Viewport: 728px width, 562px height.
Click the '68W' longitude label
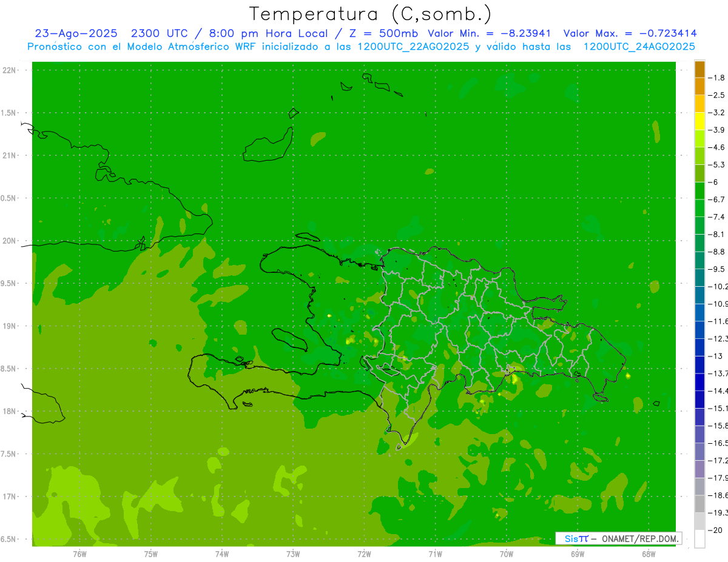[648, 554]
